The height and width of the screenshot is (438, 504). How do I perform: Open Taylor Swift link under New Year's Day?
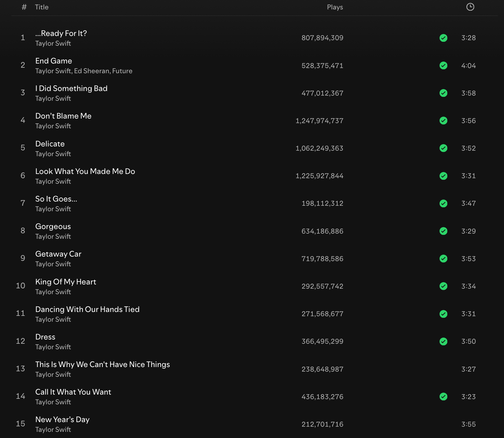click(53, 430)
